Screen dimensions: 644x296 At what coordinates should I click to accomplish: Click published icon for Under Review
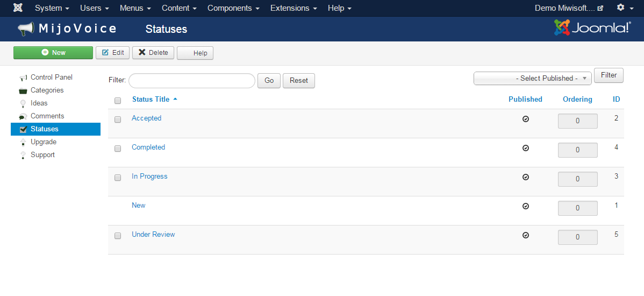(x=526, y=235)
